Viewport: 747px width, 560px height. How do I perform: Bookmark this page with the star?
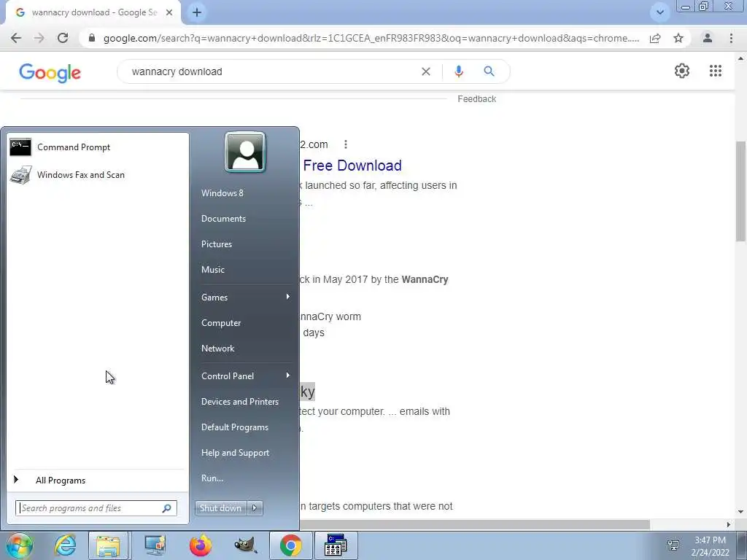678,38
